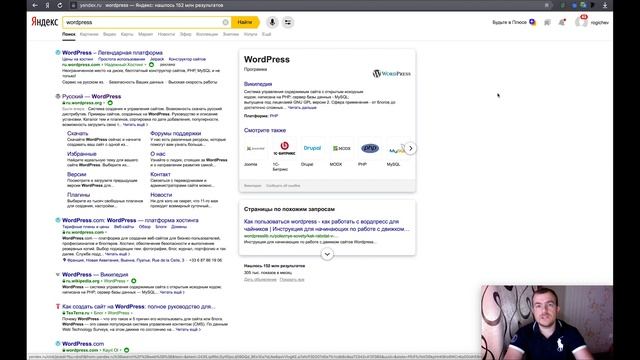Open advanced search filters icon

(288, 22)
